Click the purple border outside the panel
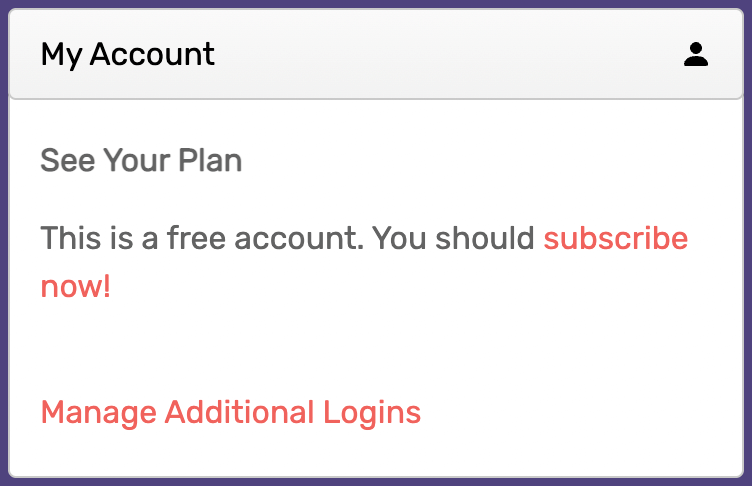Image resolution: width=752 pixels, height=486 pixels. [4, 243]
